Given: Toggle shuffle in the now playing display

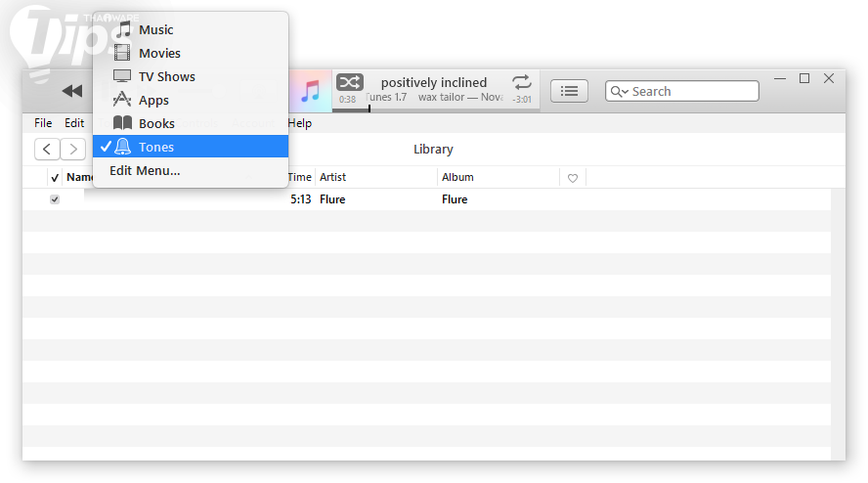Looking at the screenshot, I should pos(349,82).
